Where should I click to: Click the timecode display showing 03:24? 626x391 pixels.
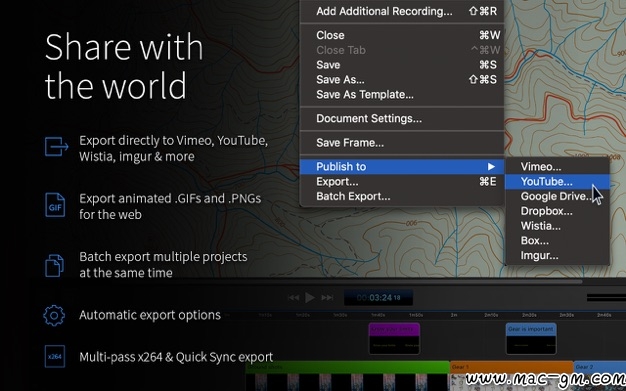pyautogui.click(x=378, y=298)
